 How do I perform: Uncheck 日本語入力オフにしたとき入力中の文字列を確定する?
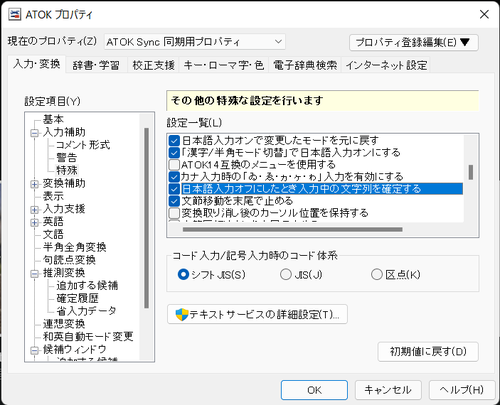(x=174, y=189)
